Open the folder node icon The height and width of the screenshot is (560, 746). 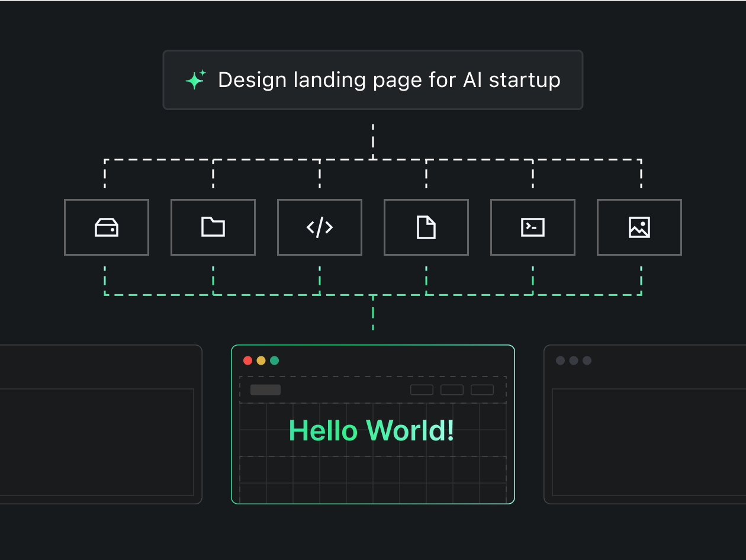pyautogui.click(x=213, y=227)
